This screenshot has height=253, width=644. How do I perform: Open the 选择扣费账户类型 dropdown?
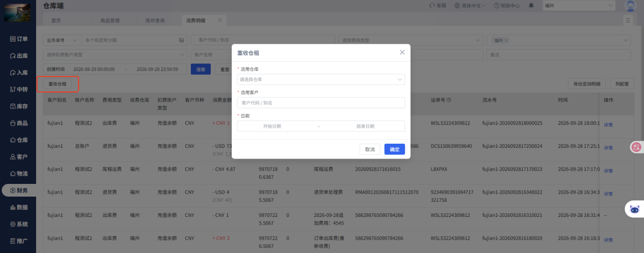click(115, 54)
